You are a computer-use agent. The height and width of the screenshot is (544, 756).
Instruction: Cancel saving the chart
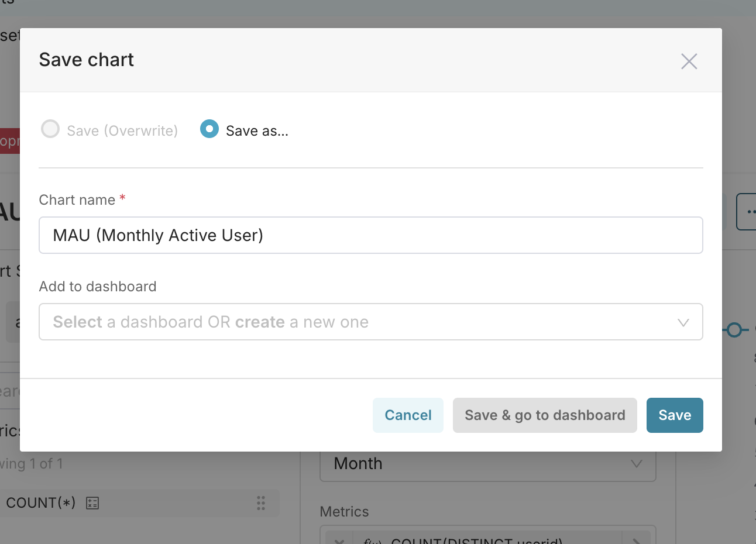(x=408, y=415)
